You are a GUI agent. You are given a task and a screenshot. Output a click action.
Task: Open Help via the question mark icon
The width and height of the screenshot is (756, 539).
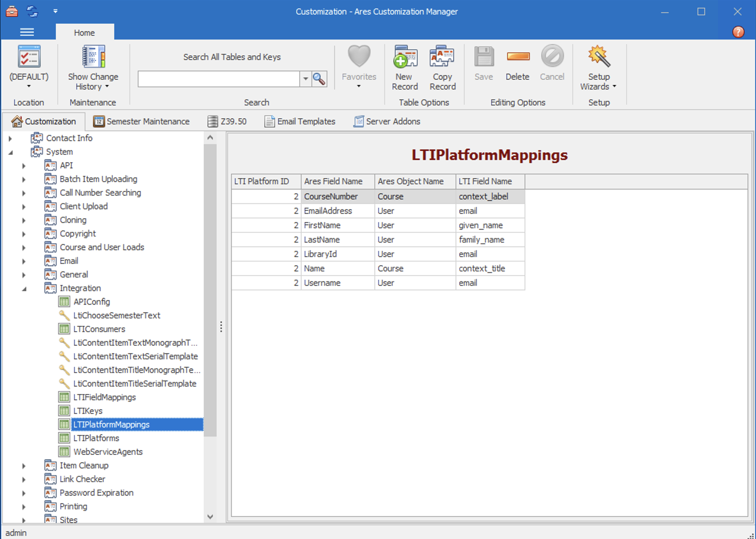738,32
